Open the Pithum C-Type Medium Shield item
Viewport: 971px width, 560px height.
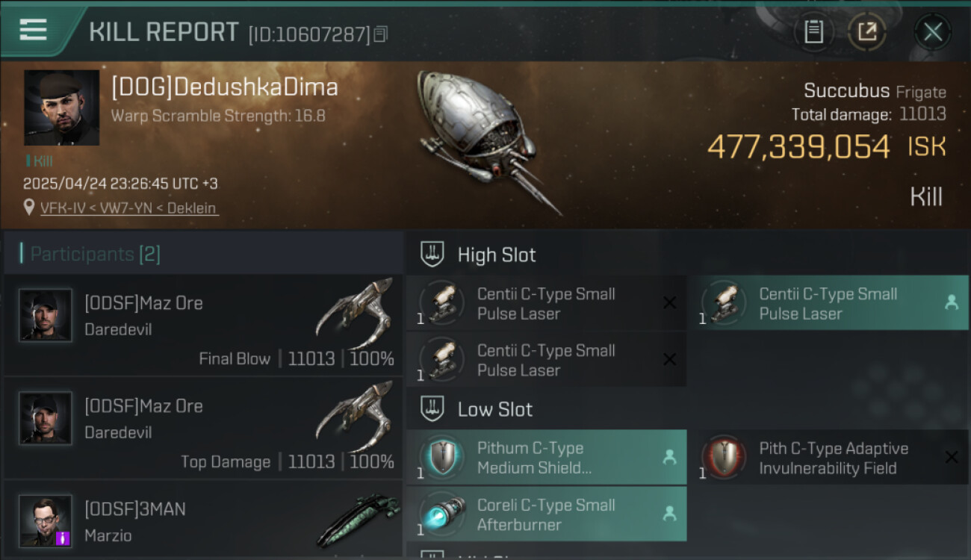click(x=546, y=458)
